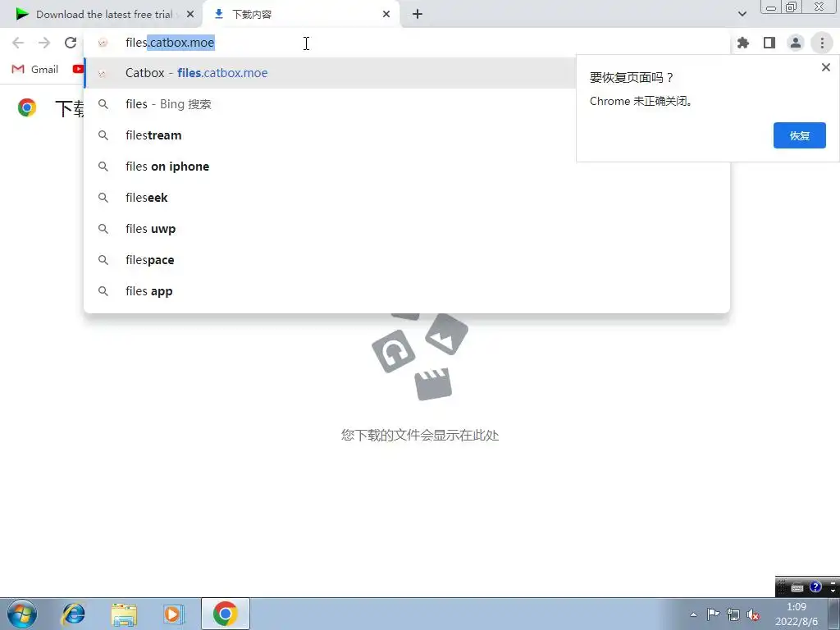The width and height of the screenshot is (840, 630).
Task: Choose the 'fileseek' suggestion
Action: 407,197
